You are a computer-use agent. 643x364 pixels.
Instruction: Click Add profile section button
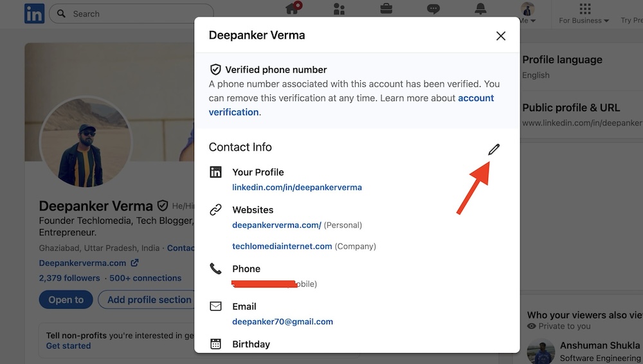pyautogui.click(x=147, y=300)
